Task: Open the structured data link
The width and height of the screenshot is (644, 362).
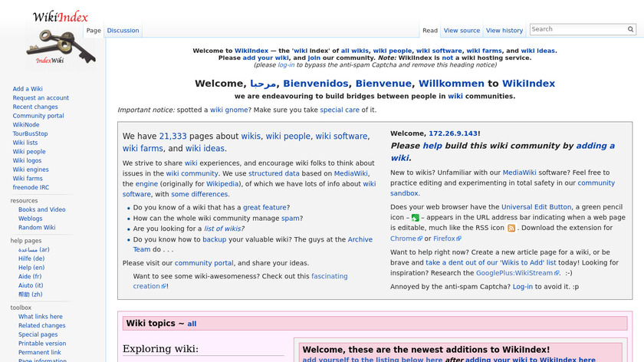Action: tap(274, 173)
